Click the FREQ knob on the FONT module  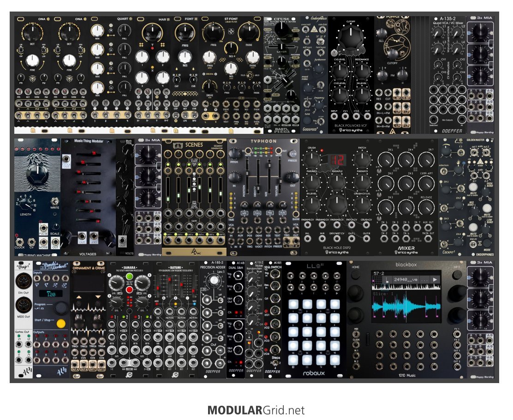(x=185, y=33)
